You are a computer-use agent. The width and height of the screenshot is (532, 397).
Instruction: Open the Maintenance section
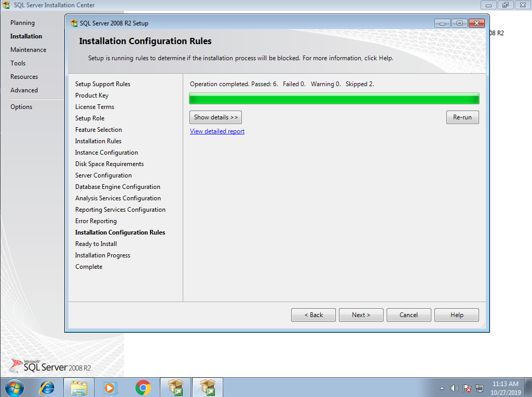click(28, 50)
